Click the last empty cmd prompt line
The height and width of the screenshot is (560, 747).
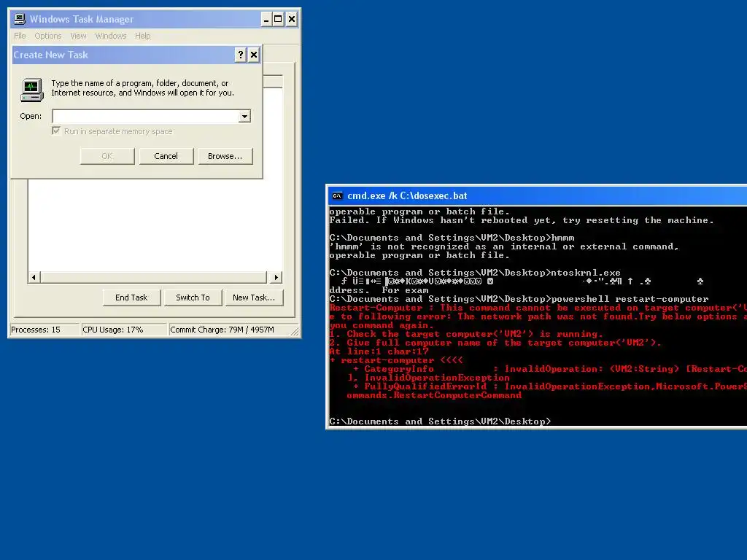click(x=440, y=421)
